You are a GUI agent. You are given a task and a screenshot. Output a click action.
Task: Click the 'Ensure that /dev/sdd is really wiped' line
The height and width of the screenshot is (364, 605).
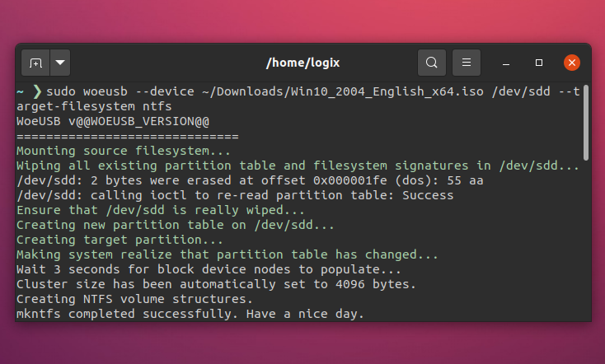pos(161,210)
